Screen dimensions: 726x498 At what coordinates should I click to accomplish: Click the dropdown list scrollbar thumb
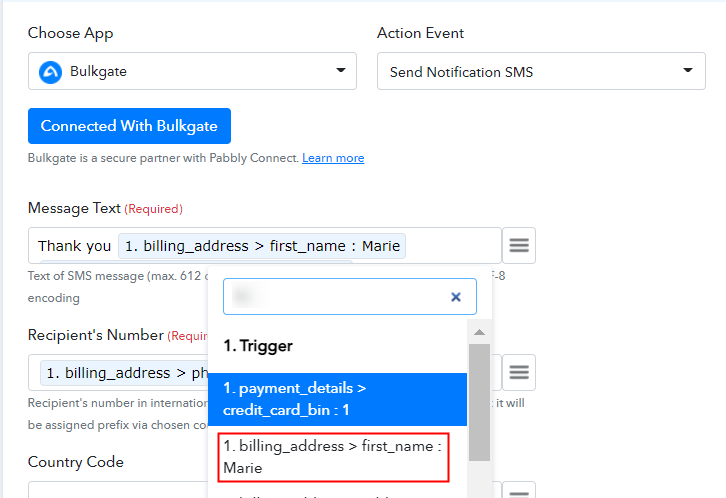(x=479, y=402)
